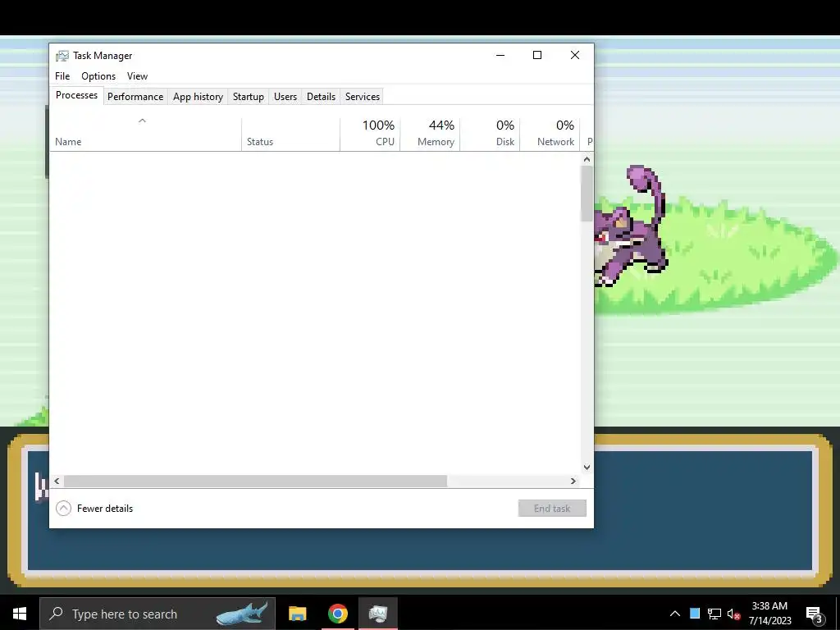Click the vertical scrollbar up arrow

(x=587, y=159)
